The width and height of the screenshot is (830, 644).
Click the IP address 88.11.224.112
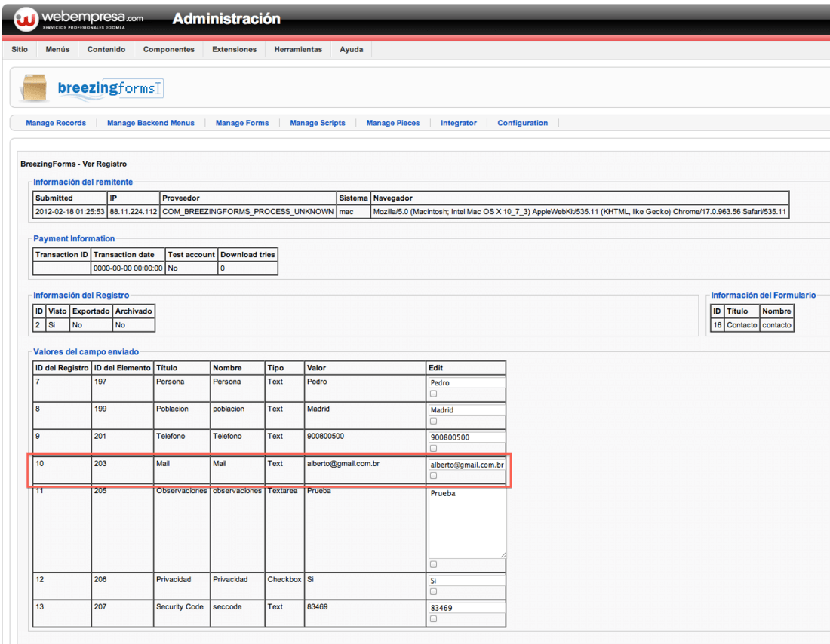(134, 212)
